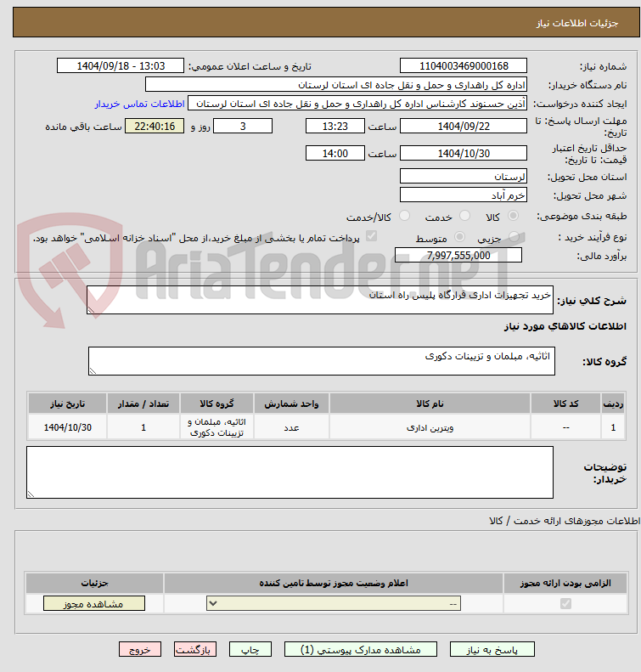Click the اعلام وضعیت مجوز توسط تامین کننده header

click(334, 583)
